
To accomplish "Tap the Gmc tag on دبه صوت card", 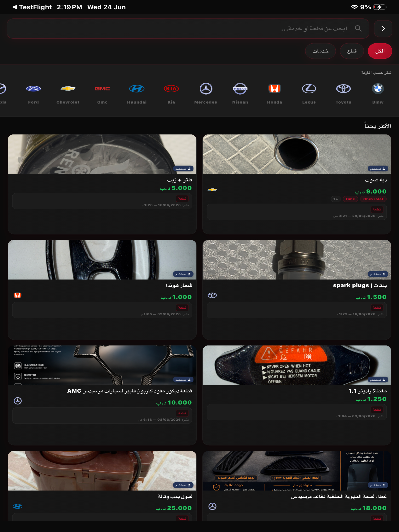I will click(x=350, y=199).
